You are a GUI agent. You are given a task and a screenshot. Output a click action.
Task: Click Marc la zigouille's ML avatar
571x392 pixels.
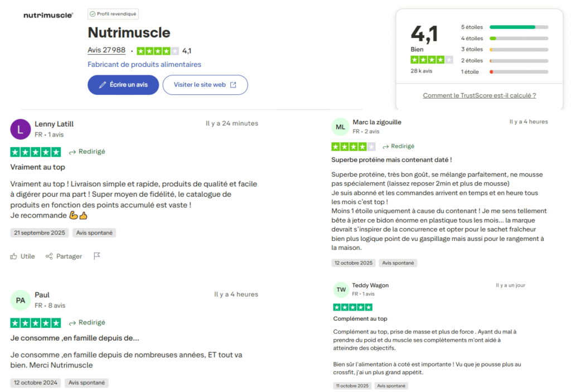tap(341, 127)
